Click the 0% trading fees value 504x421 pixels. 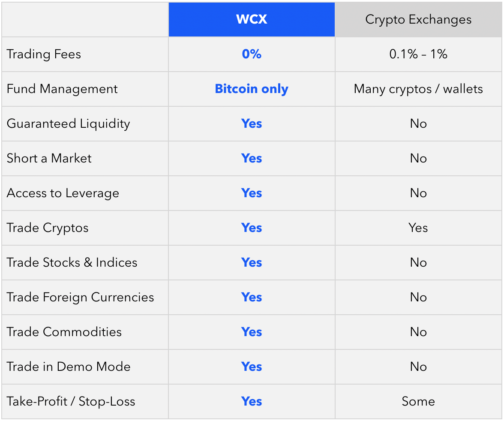click(x=252, y=54)
